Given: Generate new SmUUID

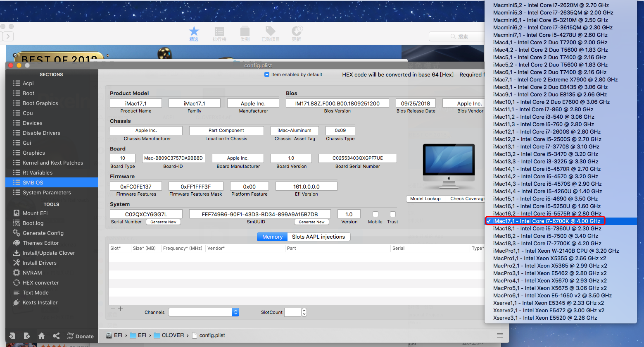Looking at the screenshot, I should coord(312,222).
